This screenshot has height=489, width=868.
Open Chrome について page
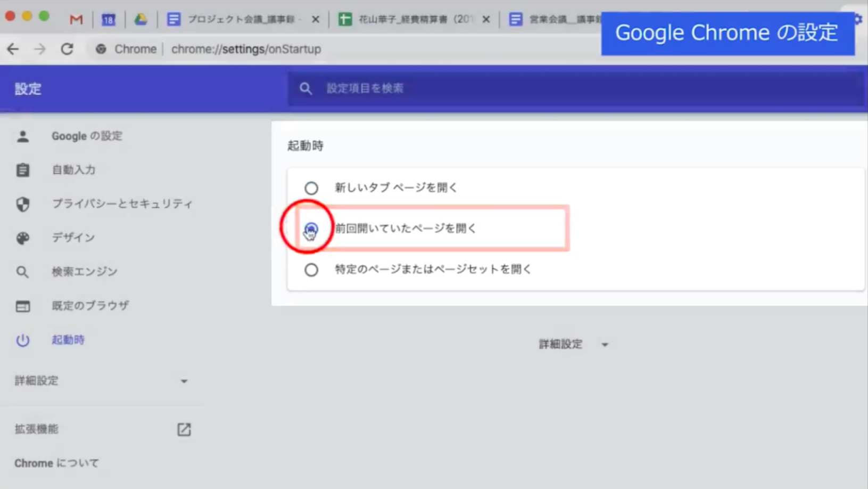(56, 463)
